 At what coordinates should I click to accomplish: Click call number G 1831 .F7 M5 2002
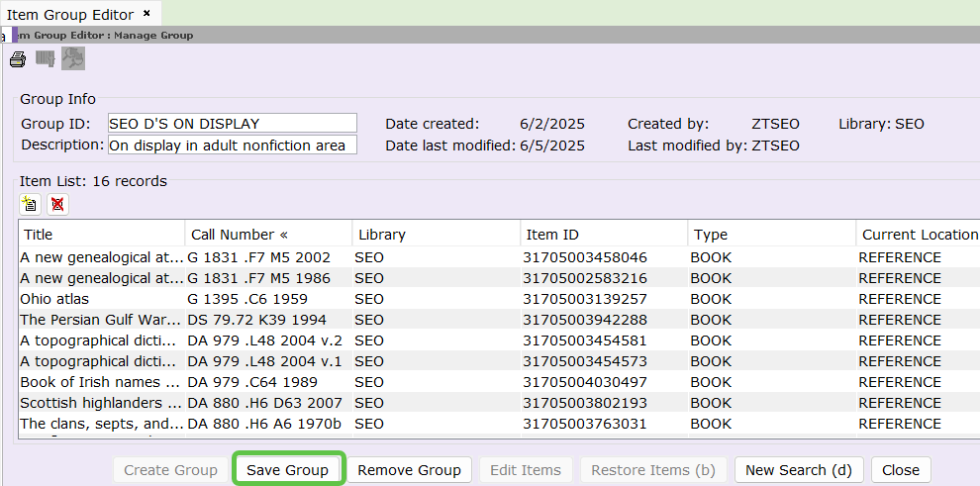258,257
